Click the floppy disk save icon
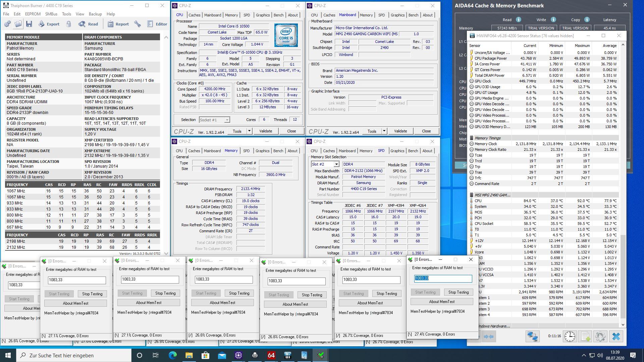This screenshot has width=644, height=362. pyautogui.click(x=29, y=24)
